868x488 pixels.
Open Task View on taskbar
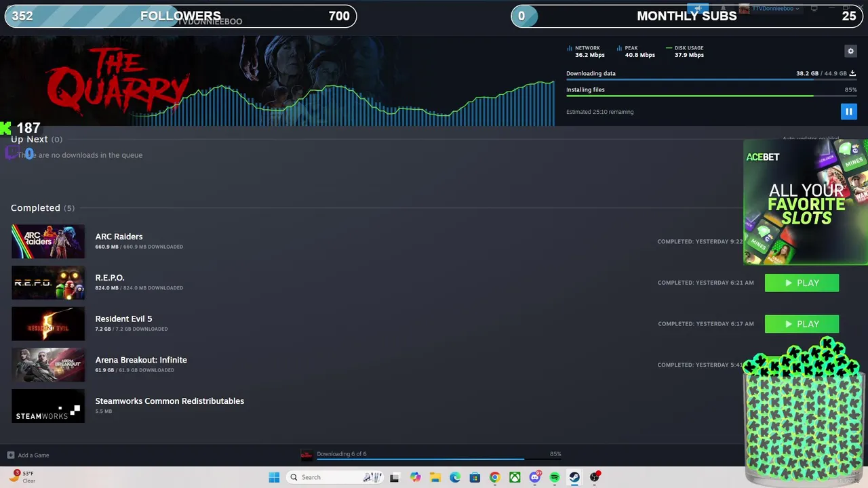tap(394, 477)
